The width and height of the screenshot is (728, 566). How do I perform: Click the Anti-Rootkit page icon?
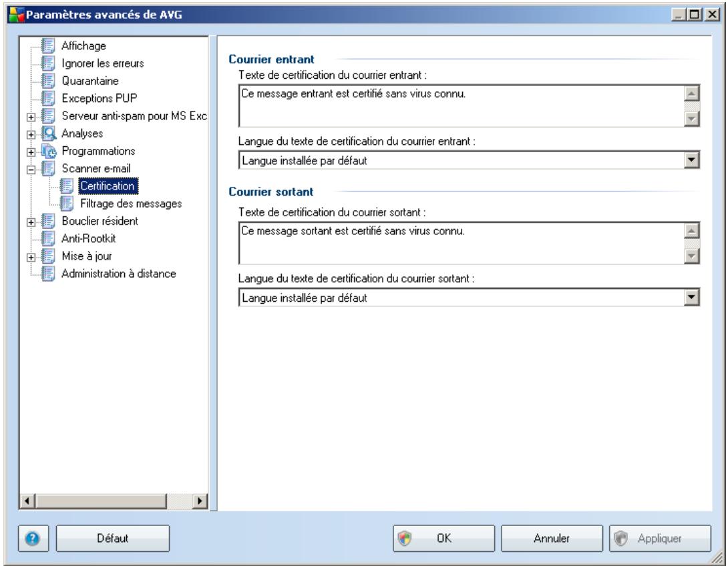click(x=48, y=238)
